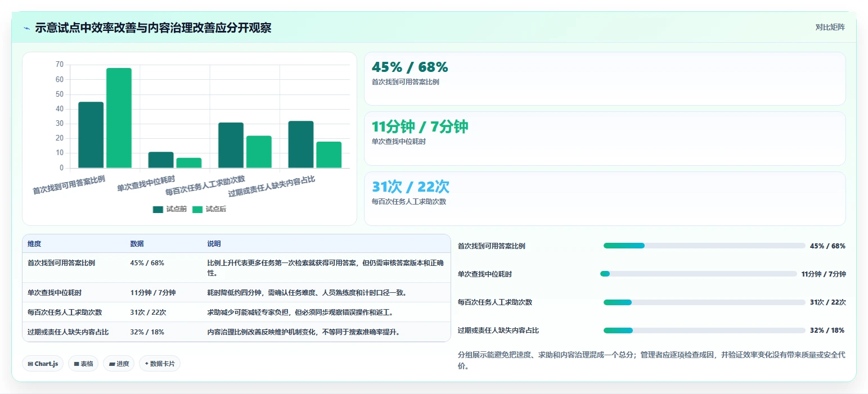Click the note starting 比例上升代表更多任务

[326, 268]
